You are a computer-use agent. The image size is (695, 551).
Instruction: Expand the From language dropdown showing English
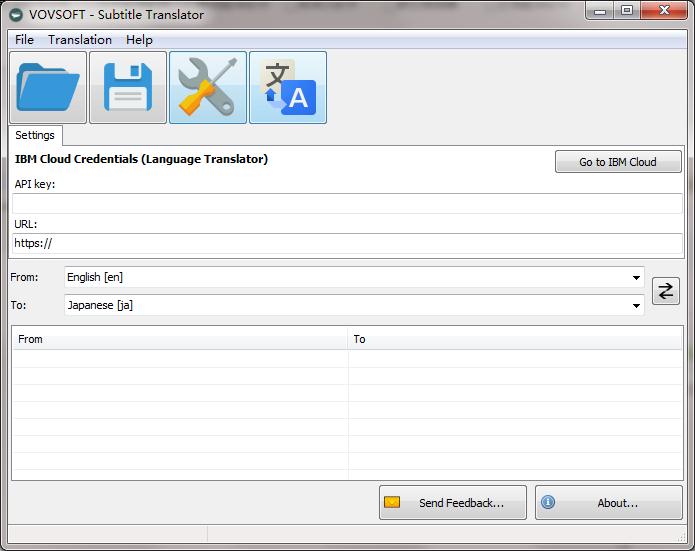point(354,277)
